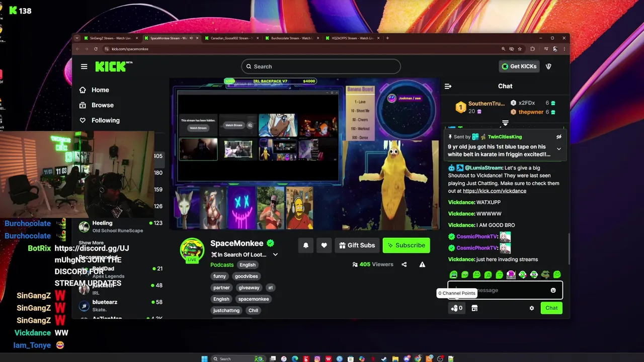644x362 pixels.
Task: Send message with the Chat button
Action: coord(551,308)
